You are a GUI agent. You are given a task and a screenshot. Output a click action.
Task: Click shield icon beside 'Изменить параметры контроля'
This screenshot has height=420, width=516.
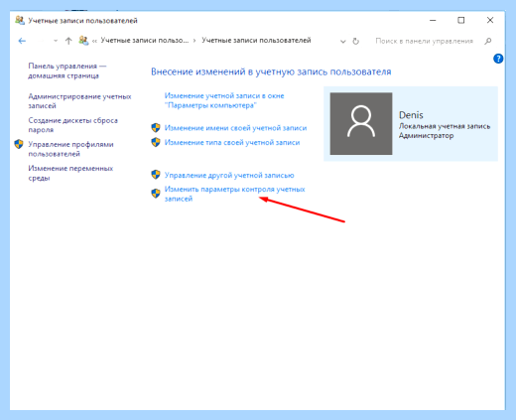(x=156, y=194)
